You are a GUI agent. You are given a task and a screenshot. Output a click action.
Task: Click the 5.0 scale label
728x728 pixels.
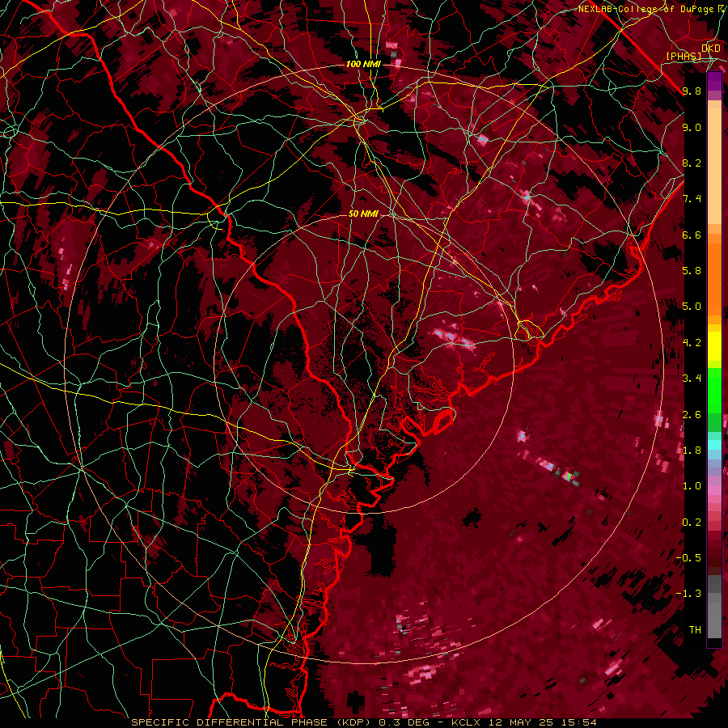[692, 307]
